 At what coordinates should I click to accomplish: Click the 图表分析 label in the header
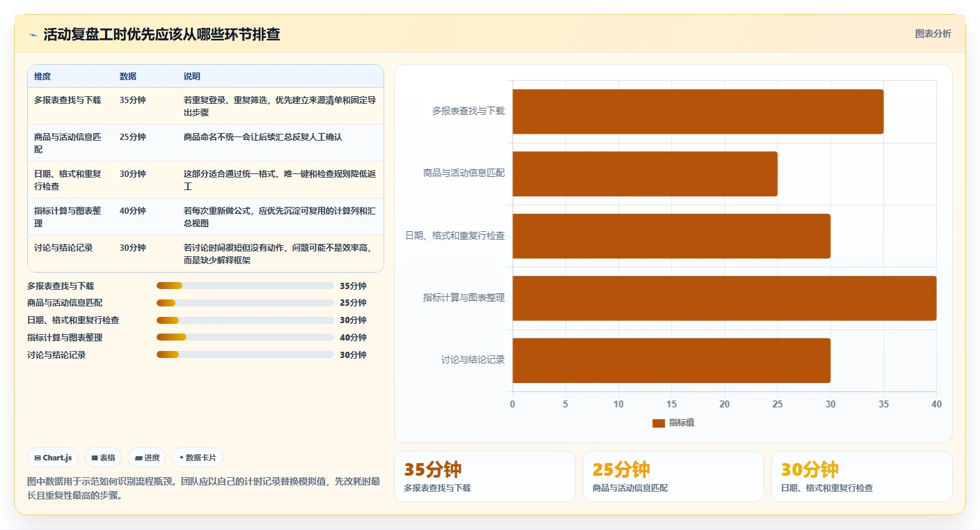click(933, 33)
